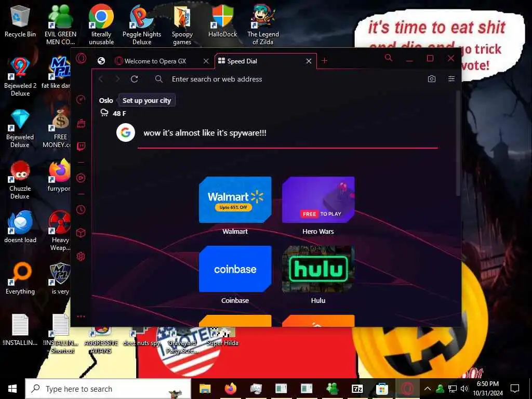Click the Google logo in search box
Image resolution: width=532 pixels, height=399 pixels.
pos(126,132)
